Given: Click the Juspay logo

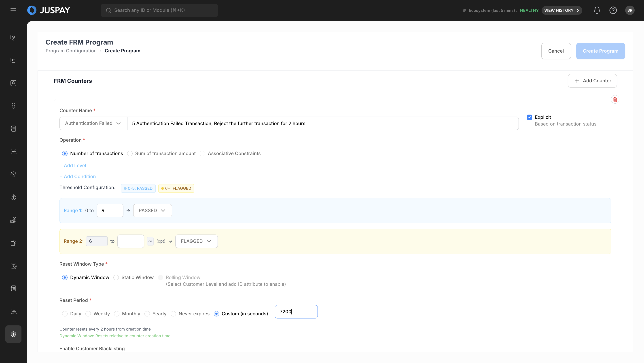Looking at the screenshot, I should [49, 10].
